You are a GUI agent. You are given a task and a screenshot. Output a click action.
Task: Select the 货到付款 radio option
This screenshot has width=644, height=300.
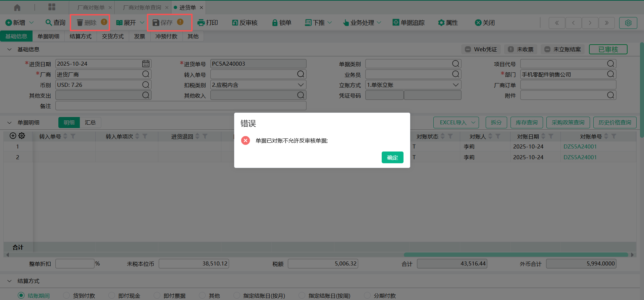pos(66,295)
